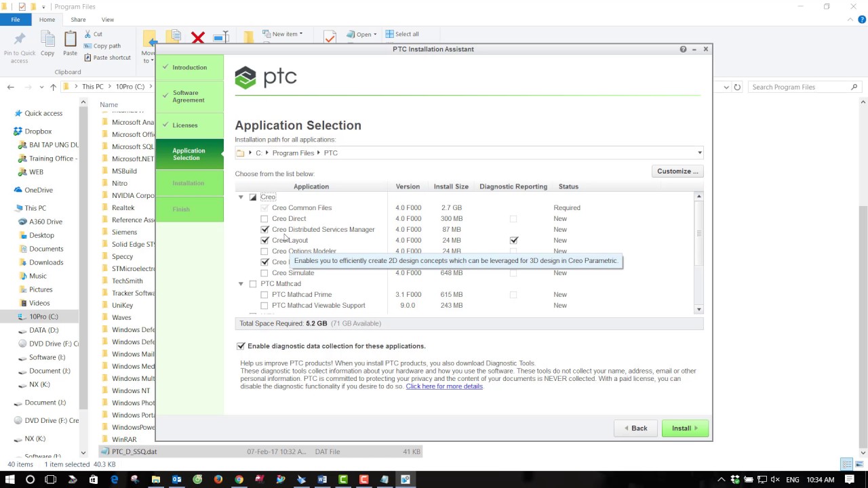
Task: Go to the Licenses step
Action: pos(189,125)
